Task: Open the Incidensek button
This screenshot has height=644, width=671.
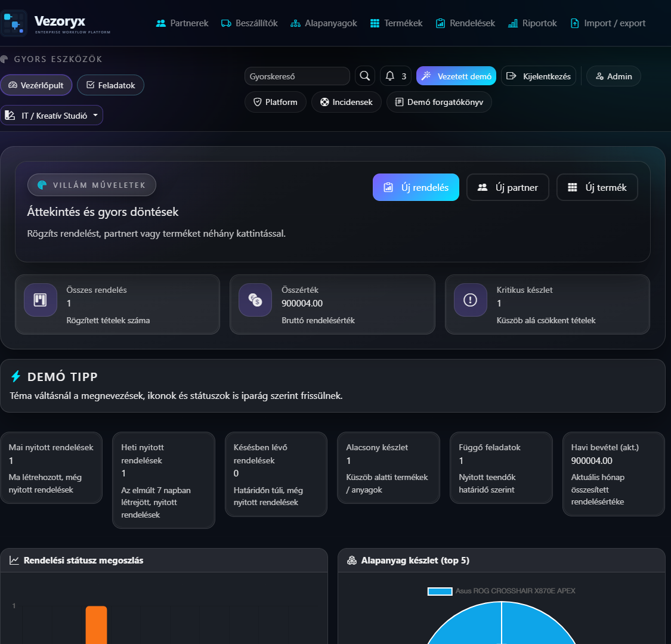Action: point(346,102)
